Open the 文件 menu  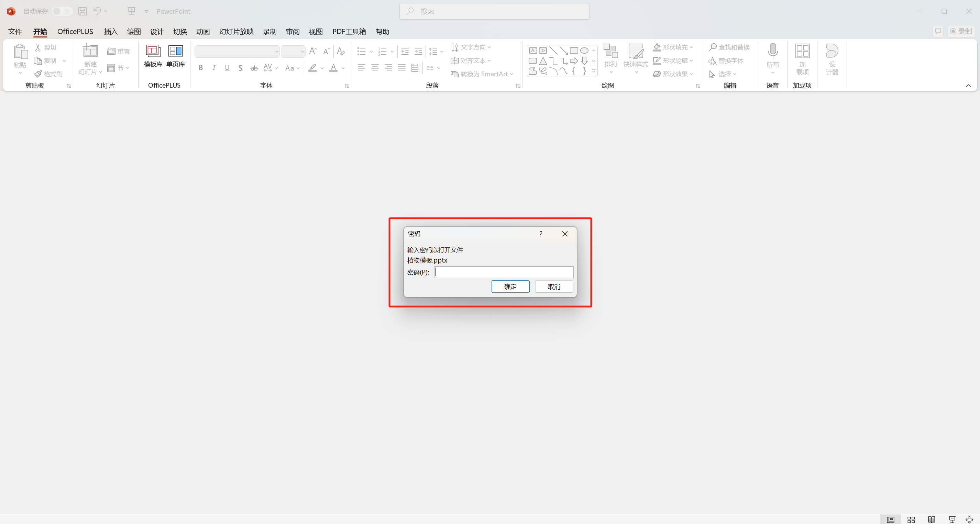point(15,32)
